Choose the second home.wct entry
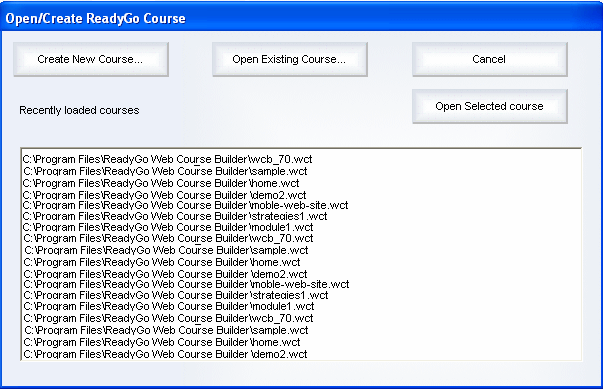 [162, 262]
